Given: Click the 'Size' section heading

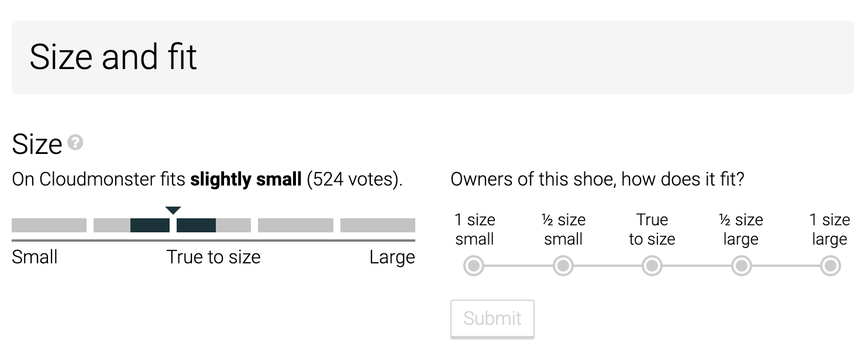Looking at the screenshot, I should [37, 144].
